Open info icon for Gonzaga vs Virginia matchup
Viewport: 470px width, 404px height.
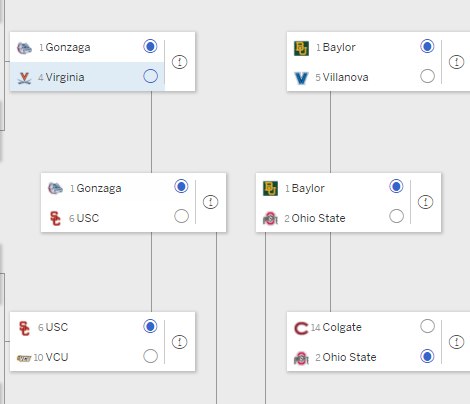tap(179, 62)
